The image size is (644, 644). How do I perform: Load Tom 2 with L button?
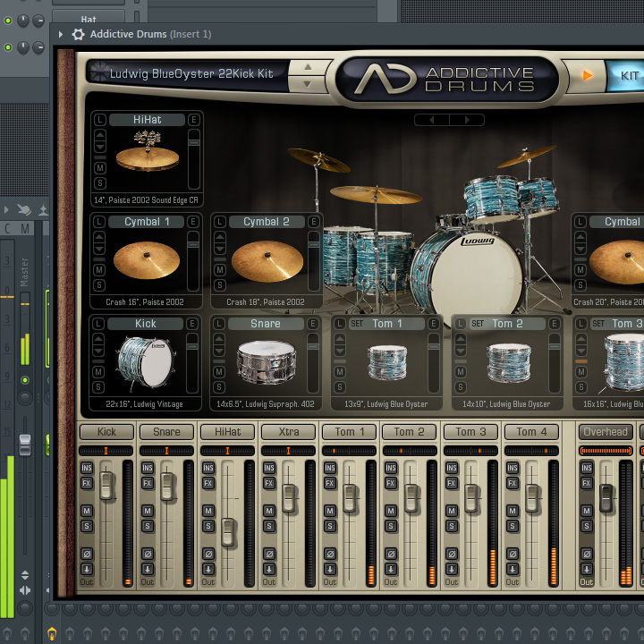tap(461, 324)
